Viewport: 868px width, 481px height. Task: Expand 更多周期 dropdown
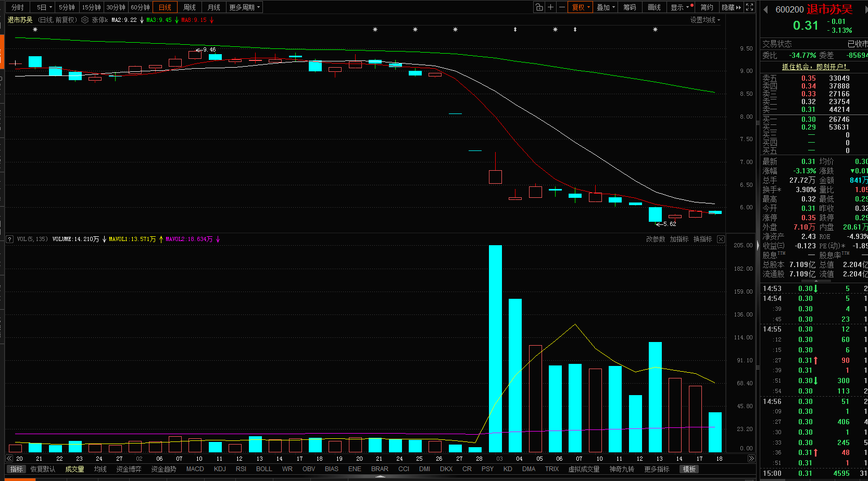[244, 7]
